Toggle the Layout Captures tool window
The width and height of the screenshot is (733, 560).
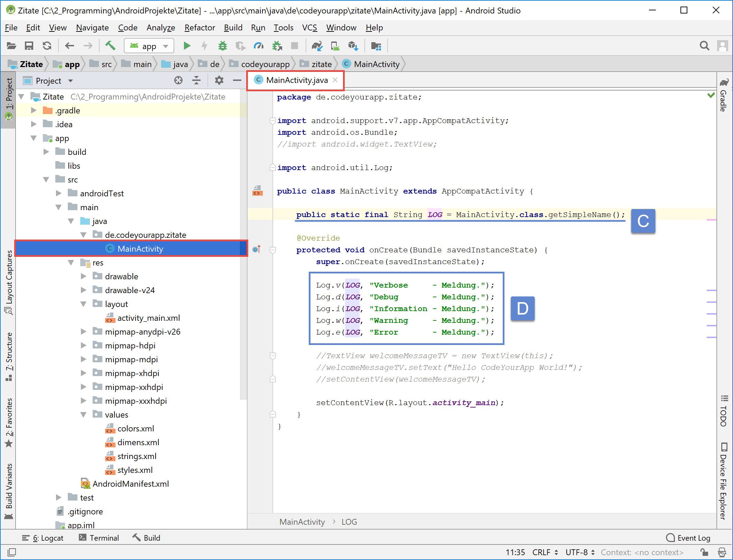click(x=8, y=282)
